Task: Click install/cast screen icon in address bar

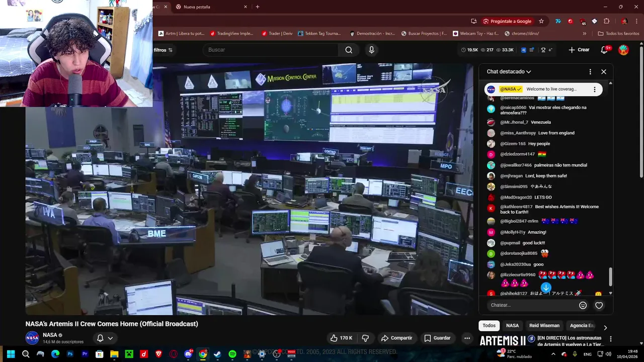Action: click(473, 21)
